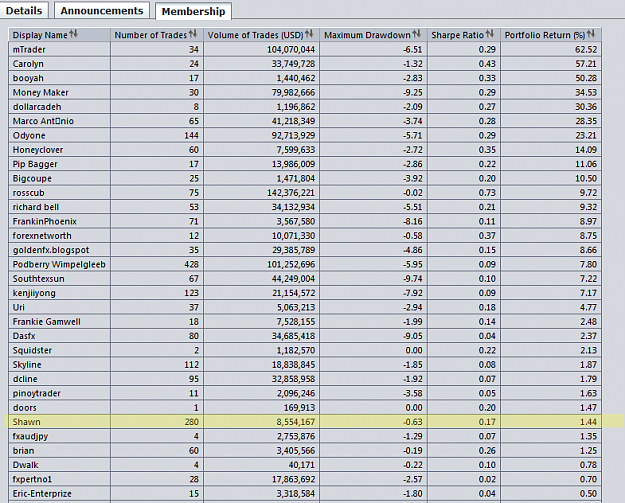Click Marco Antonio's volume 41,218,349

[x=293, y=121]
